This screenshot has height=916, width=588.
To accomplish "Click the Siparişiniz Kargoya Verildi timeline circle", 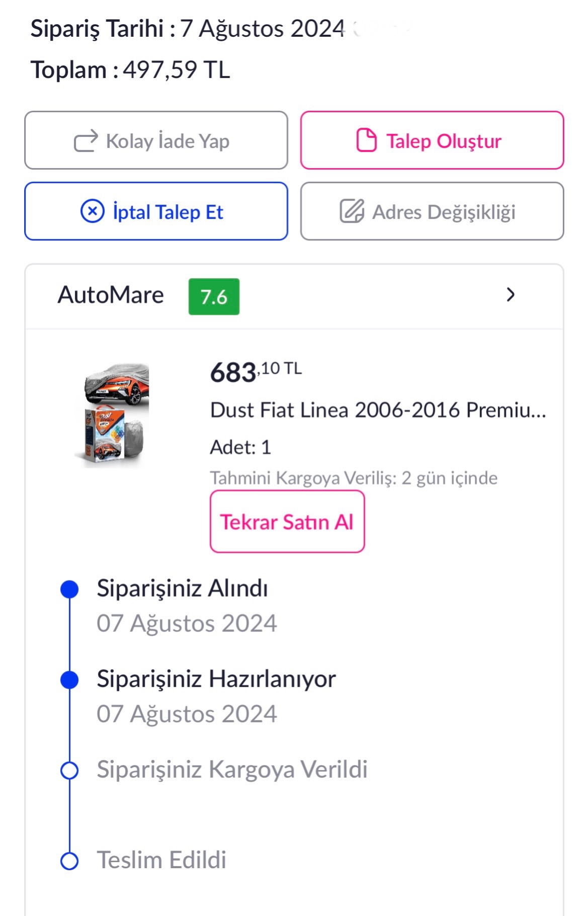I will tap(69, 771).
